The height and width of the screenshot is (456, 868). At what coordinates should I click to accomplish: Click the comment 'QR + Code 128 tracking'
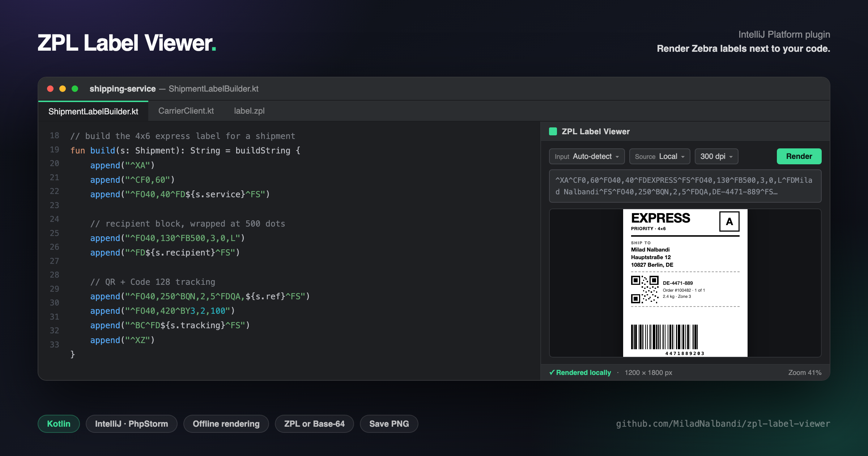click(153, 282)
